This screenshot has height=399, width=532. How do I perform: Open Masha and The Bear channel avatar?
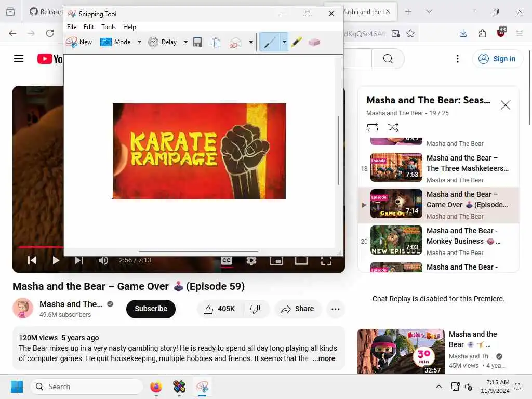(x=23, y=309)
